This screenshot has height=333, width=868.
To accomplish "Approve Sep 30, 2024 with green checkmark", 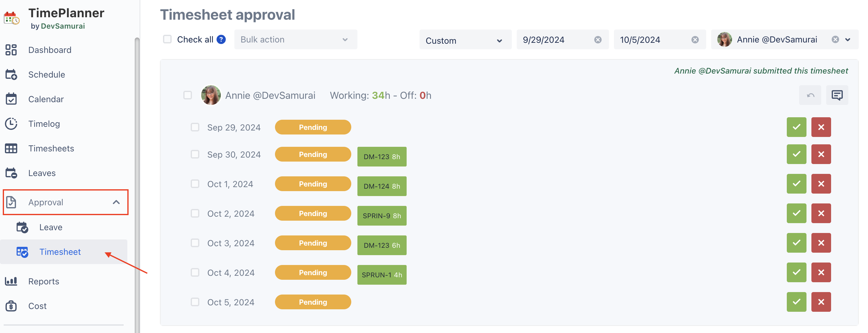I will click(796, 154).
